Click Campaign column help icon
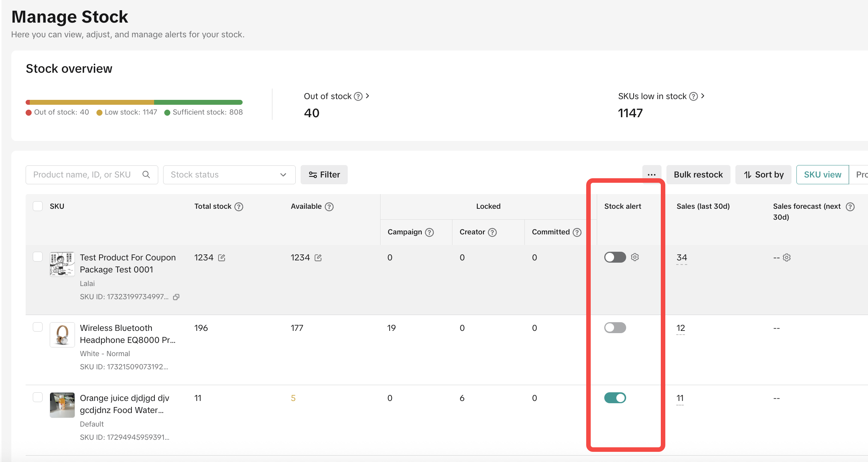 [429, 232]
